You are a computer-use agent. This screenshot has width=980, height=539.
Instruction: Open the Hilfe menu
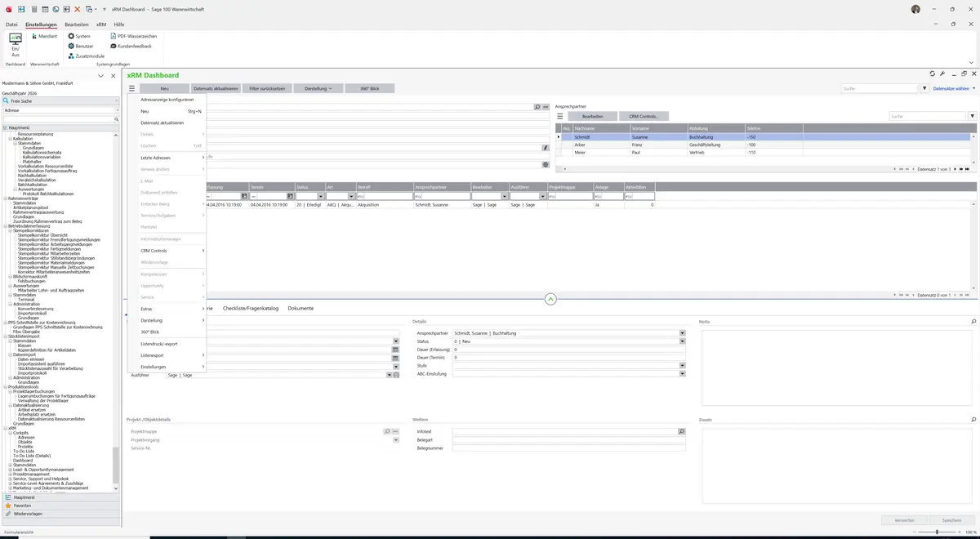point(119,24)
